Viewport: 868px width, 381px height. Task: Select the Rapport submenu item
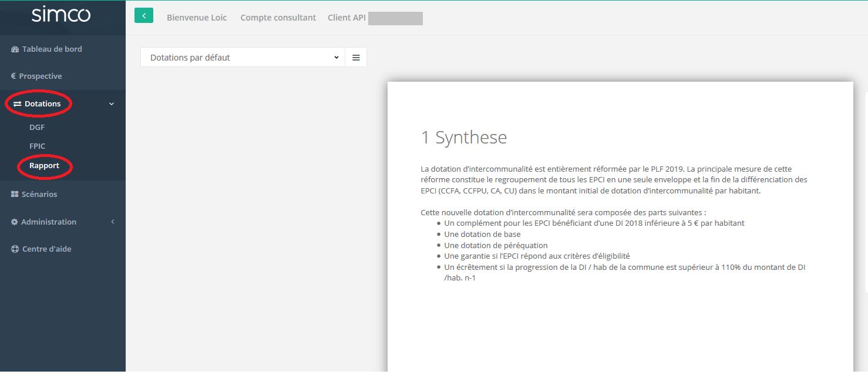tap(45, 166)
